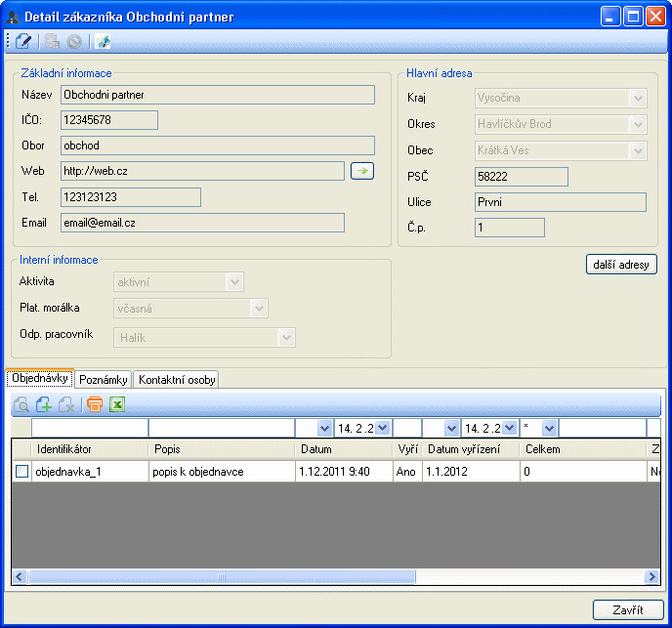The height and width of the screenshot is (628, 672).
Task: Expand the Odp. pracovník dropdown showing Halík
Action: coord(286,338)
